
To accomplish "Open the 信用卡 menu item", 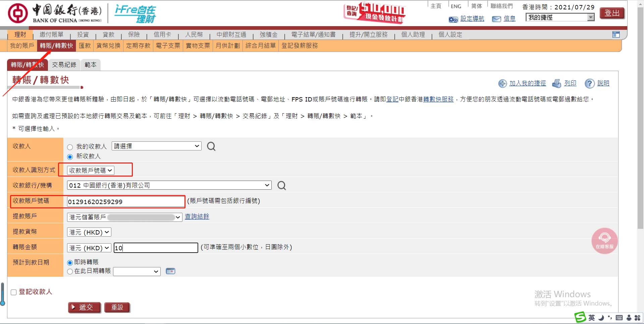I will pyautogui.click(x=162, y=35).
